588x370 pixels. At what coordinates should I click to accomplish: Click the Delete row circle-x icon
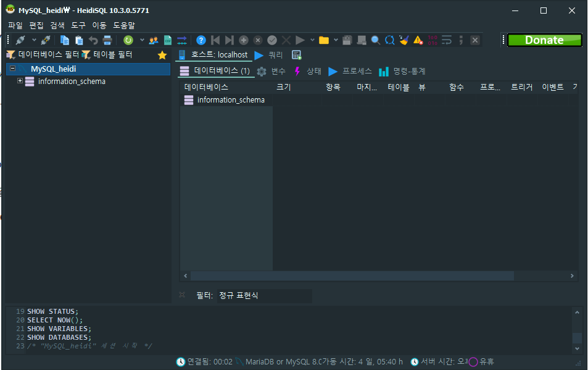[258, 40]
